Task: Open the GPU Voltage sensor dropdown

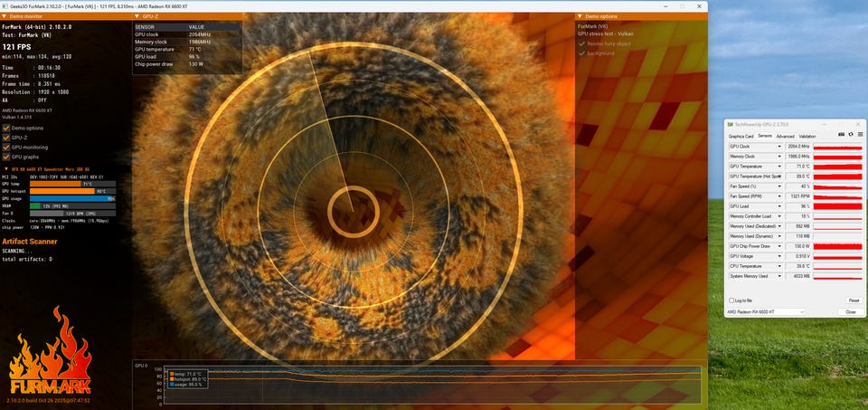Action: (780, 256)
